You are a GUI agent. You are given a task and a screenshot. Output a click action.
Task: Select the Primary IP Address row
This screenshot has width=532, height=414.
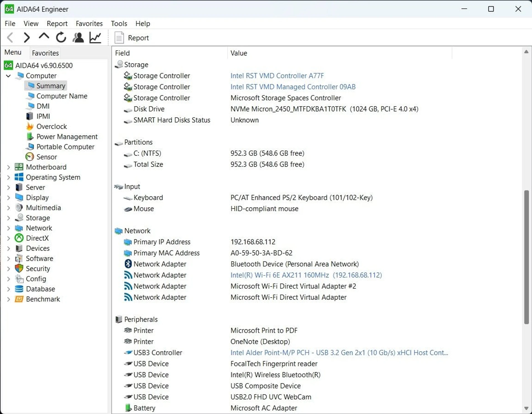pyautogui.click(x=283, y=242)
